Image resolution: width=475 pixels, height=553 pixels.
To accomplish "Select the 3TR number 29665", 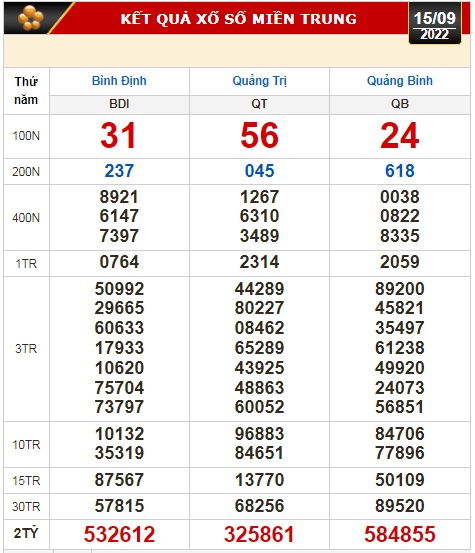I will pos(119,308).
